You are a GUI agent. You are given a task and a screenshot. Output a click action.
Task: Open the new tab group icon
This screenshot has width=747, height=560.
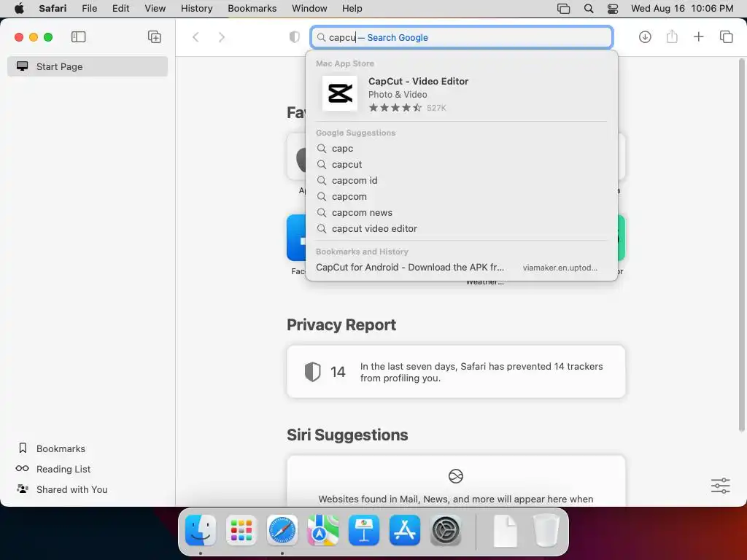click(155, 36)
